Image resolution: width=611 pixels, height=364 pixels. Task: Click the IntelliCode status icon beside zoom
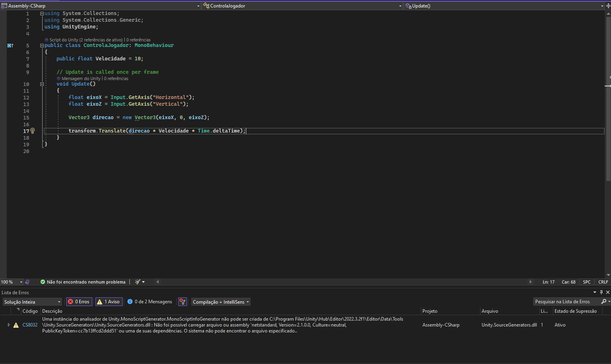(27, 282)
